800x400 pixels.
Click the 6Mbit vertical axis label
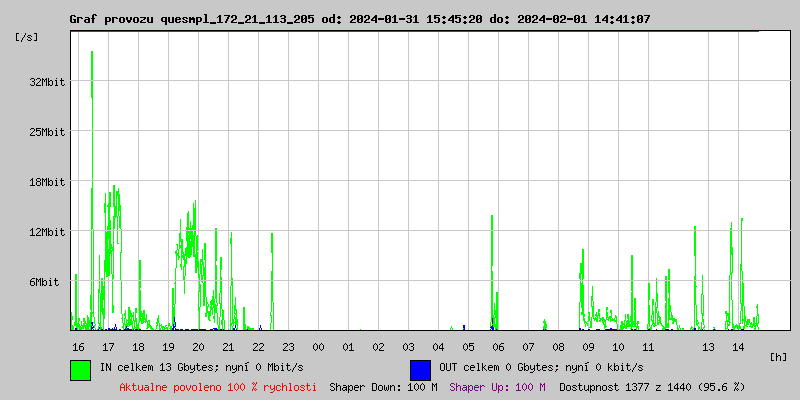(47, 282)
